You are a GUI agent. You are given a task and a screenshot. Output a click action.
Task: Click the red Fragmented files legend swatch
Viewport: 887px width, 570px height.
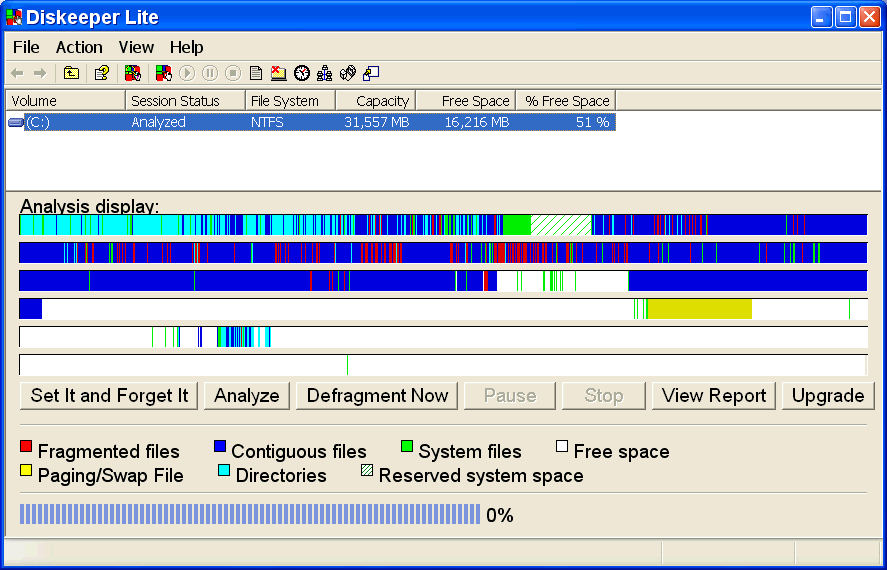click(x=26, y=446)
